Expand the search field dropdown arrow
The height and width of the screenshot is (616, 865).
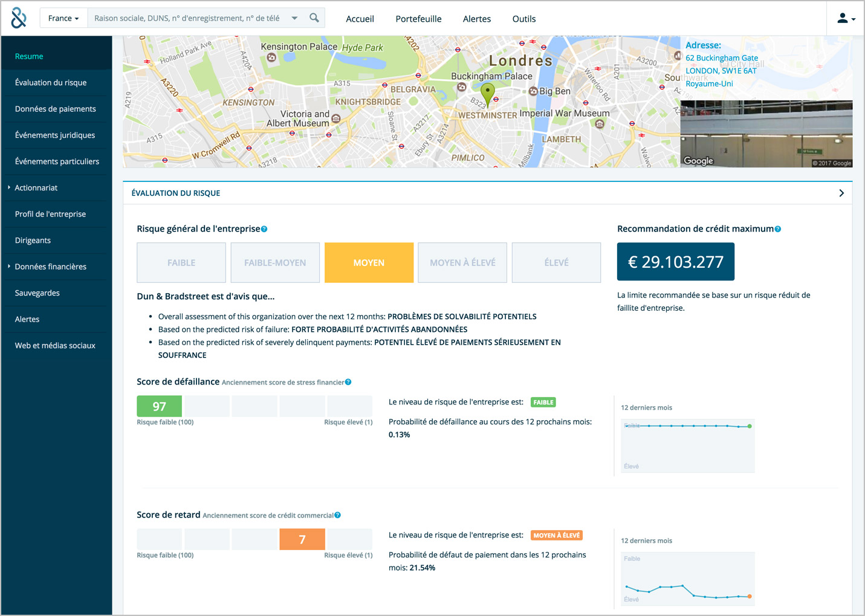pos(294,18)
